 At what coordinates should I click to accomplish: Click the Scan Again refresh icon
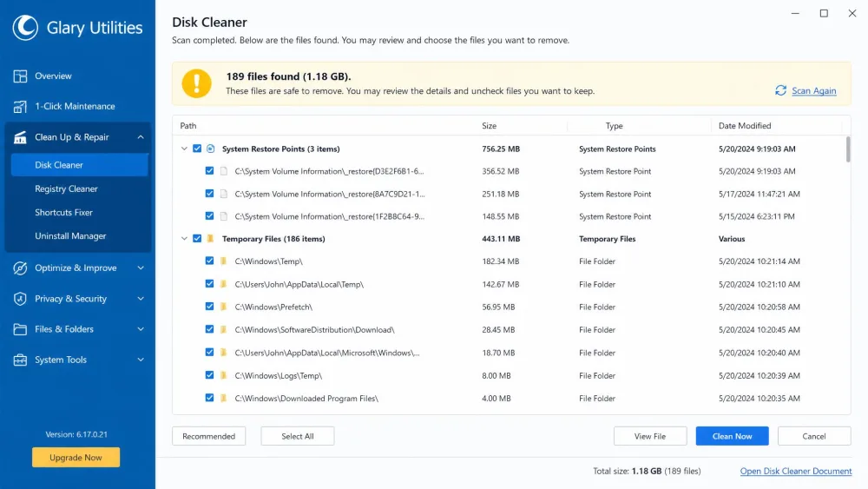(780, 90)
